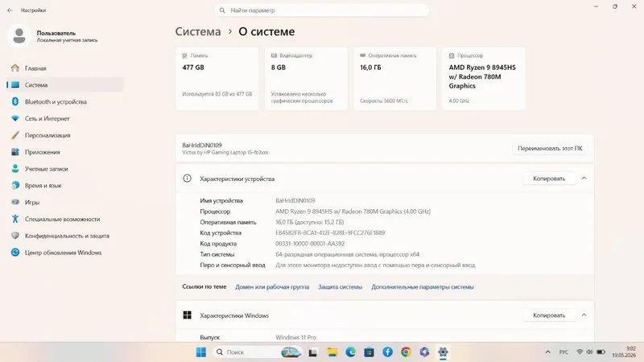
Task: Switch the РУС input language indicator
Action: coord(564,352)
